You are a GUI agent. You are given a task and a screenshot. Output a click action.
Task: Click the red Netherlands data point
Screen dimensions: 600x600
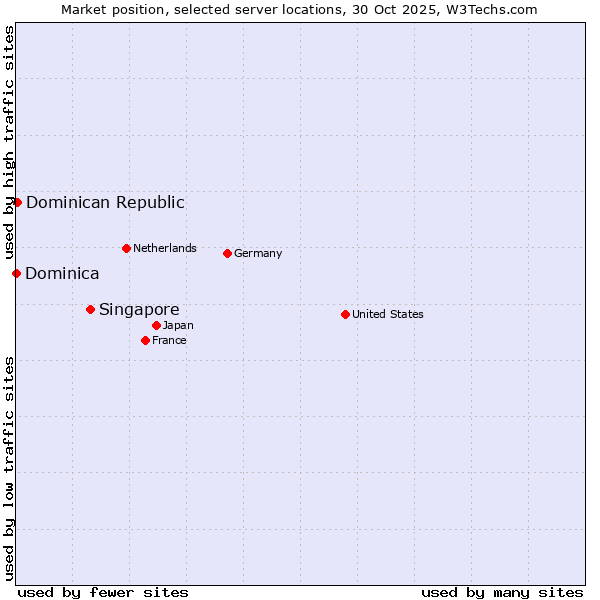[126, 248]
